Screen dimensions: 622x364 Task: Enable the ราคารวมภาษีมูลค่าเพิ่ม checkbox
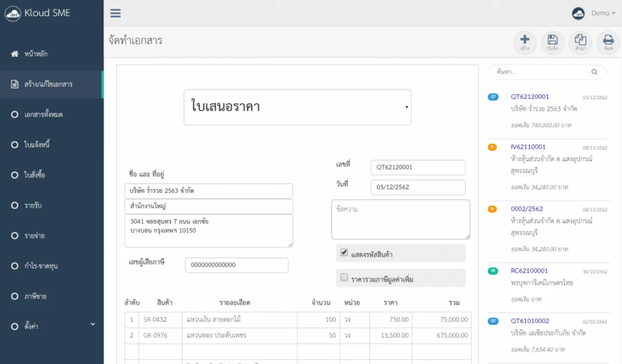click(344, 277)
